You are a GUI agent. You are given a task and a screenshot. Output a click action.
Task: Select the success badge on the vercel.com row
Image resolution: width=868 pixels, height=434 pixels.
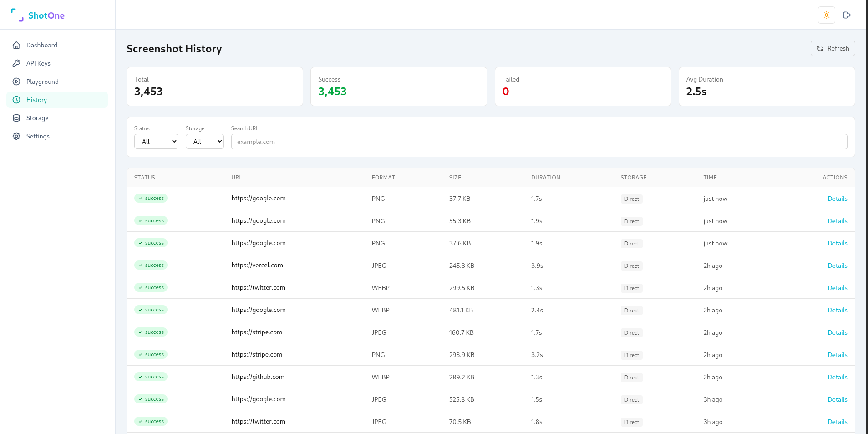coord(151,265)
